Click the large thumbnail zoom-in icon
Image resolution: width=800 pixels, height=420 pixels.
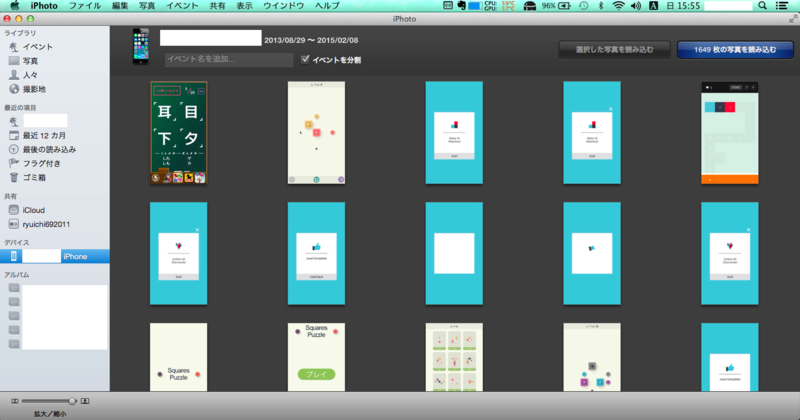pos(85,401)
